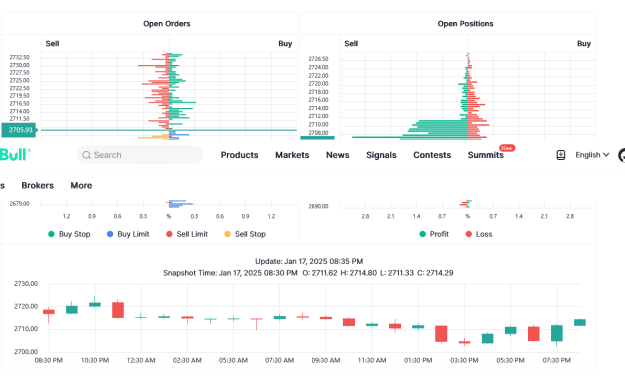Click the 07:30 PM time axis label

click(556, 360)
